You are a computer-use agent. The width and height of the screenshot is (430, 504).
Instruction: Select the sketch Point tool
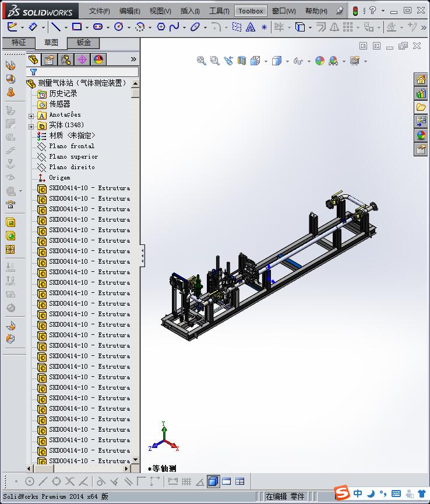264,27
